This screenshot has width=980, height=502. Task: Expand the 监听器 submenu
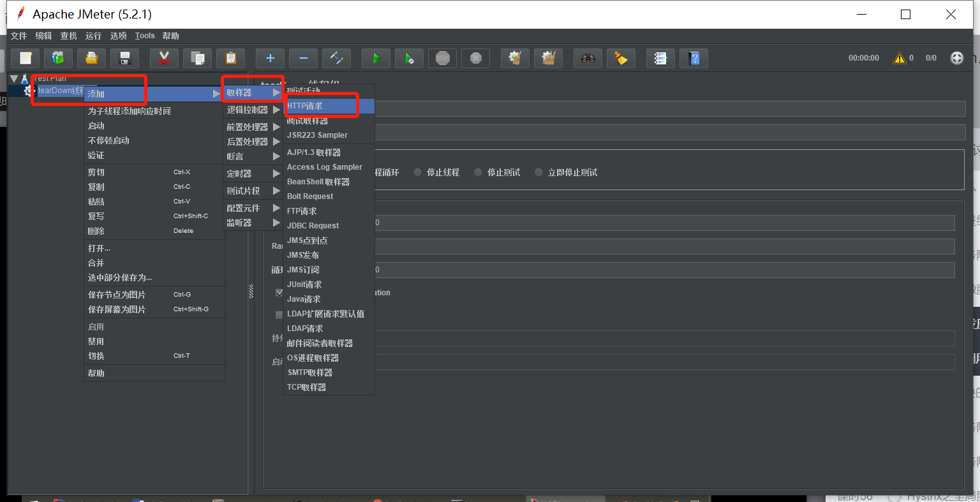[253, 223]
